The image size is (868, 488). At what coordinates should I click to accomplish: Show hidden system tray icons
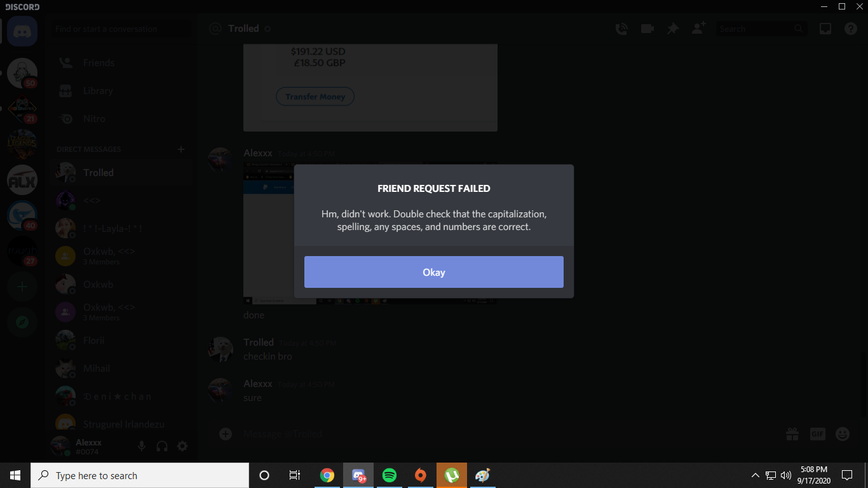[756, 475]
